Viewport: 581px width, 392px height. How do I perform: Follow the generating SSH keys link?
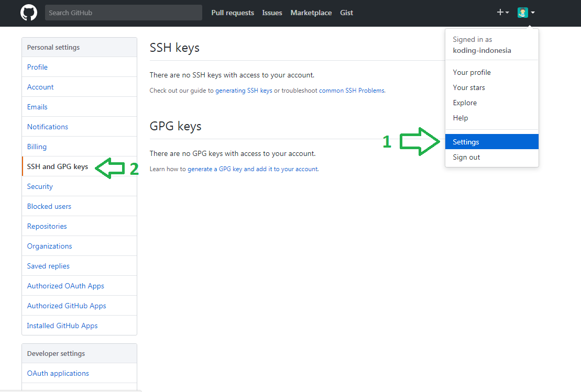(x=244, y=91)
